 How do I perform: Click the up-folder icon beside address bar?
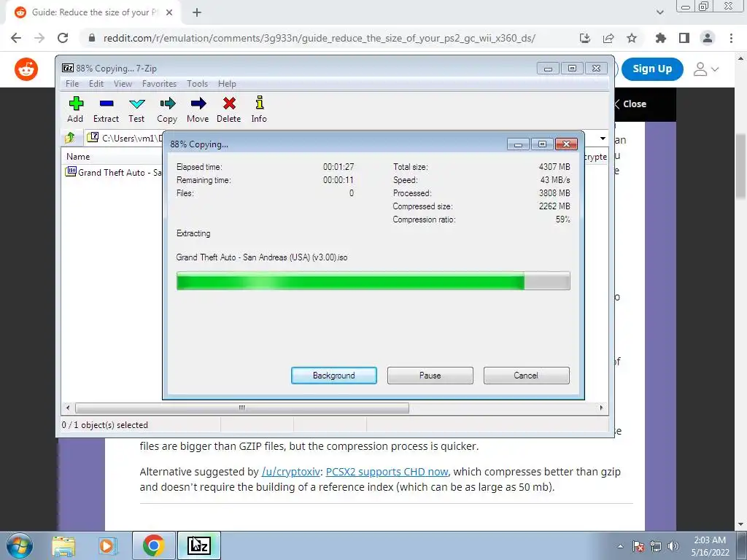[x=70, y=138]
